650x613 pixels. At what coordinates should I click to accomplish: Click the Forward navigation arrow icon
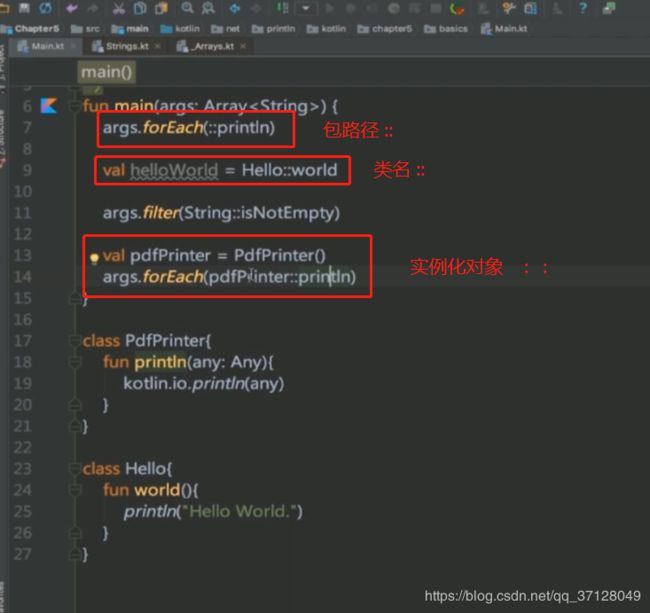[x=256, y=8]
